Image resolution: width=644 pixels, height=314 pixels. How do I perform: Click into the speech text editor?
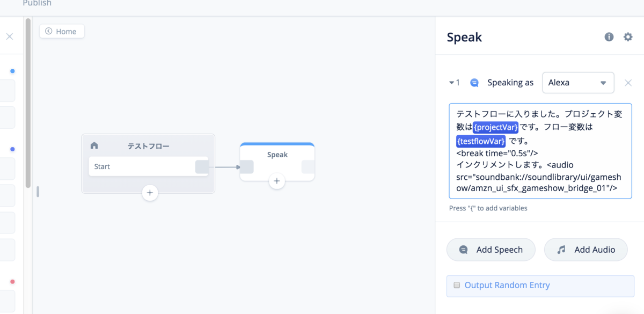[540, 151]
